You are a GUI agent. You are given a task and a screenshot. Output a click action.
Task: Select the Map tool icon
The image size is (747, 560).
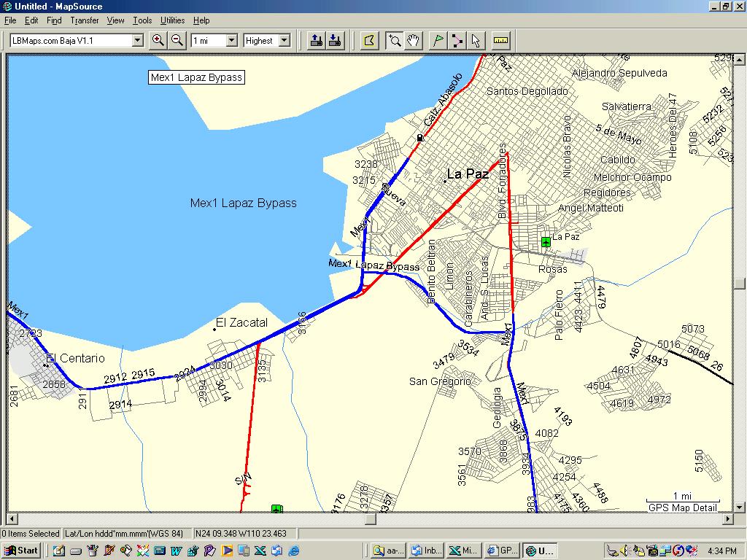(x=370, y=41)
